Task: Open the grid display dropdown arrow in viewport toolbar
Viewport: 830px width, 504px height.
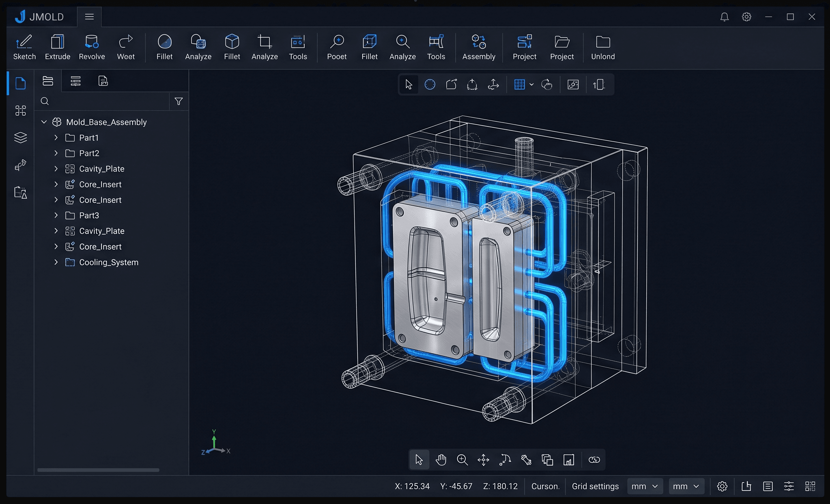Action: 531,84
